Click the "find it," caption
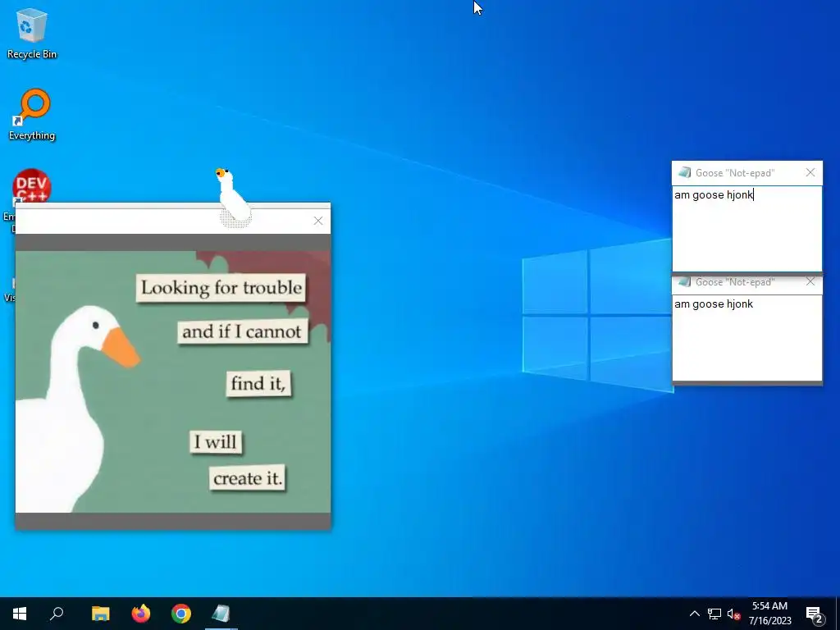The width and height of the screenshot is (840, 630). coord(258,383)
